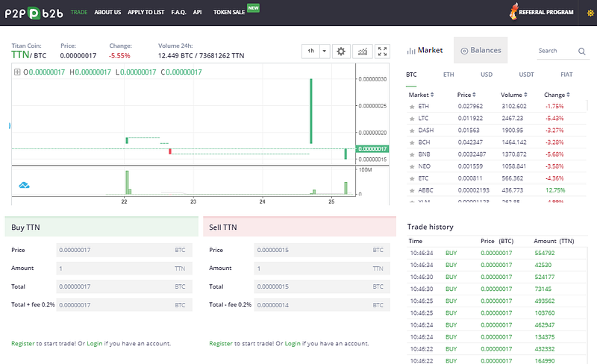Open APPLY TO LIST page
Viewport: 597px width, 364px height.
pos(146,12)
